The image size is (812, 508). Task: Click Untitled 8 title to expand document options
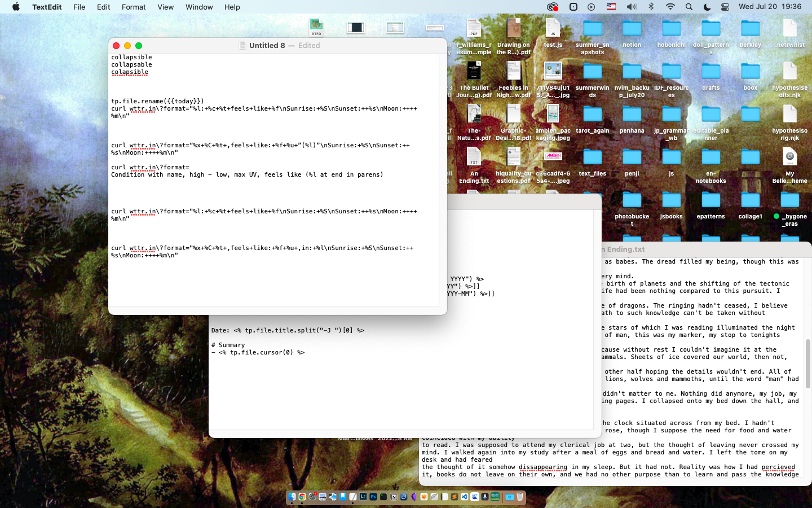coord(267,45)
